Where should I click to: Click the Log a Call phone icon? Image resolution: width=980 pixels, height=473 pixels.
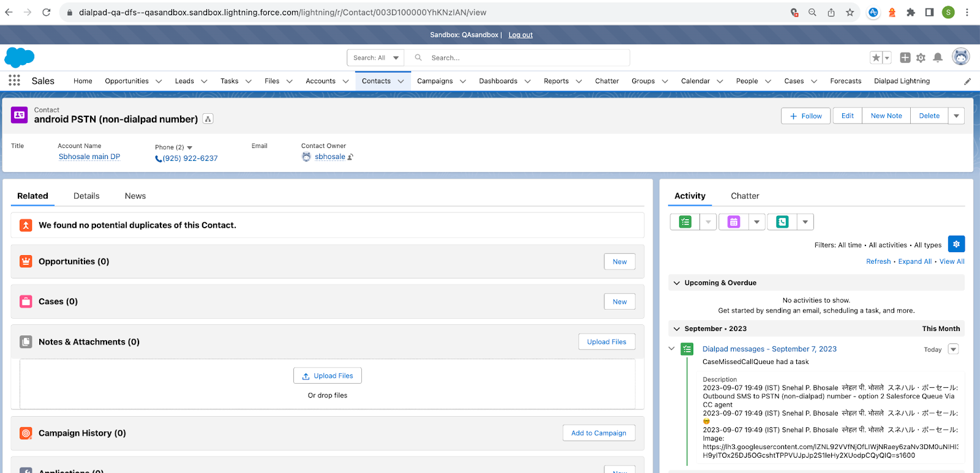[x=782, y=222]
